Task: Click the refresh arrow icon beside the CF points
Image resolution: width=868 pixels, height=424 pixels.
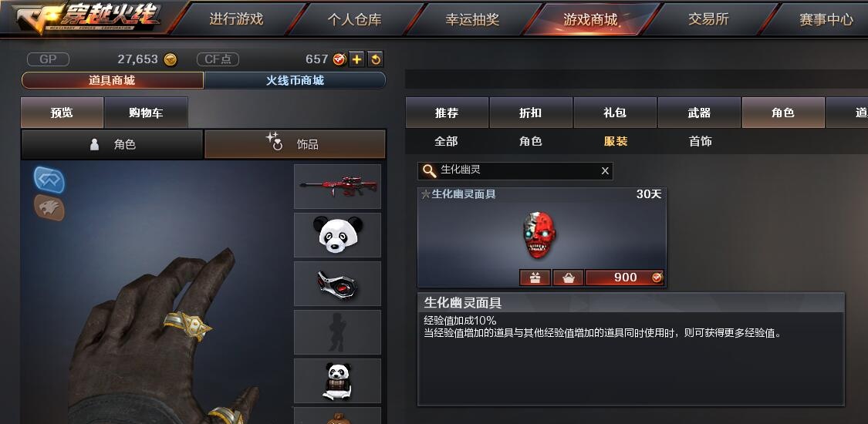Action: (375, 59)
